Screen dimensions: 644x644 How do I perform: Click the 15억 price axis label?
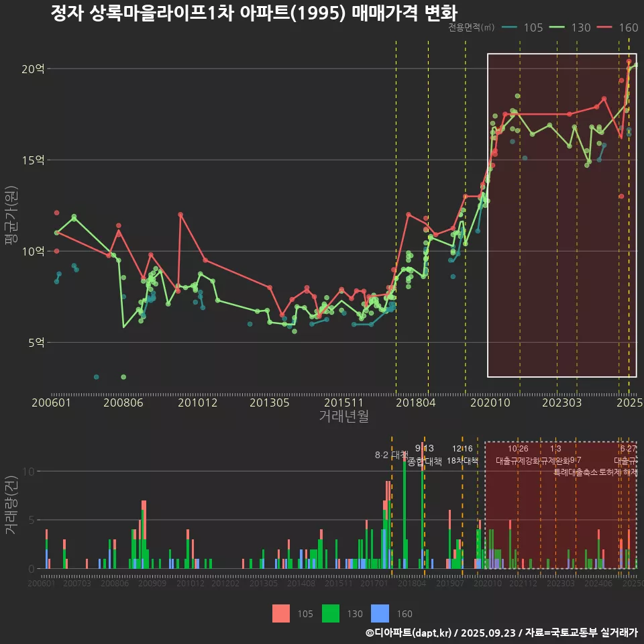[x=33, y=160]
